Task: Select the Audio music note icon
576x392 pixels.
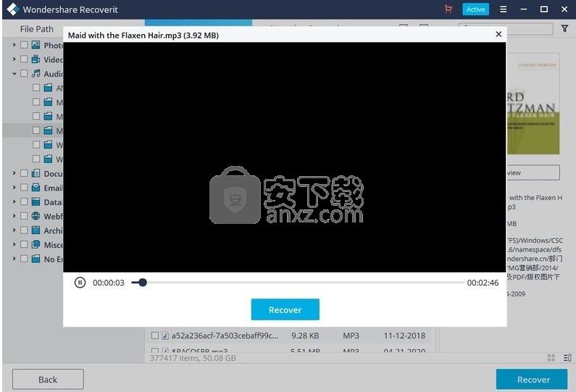Action: [36, 73]
